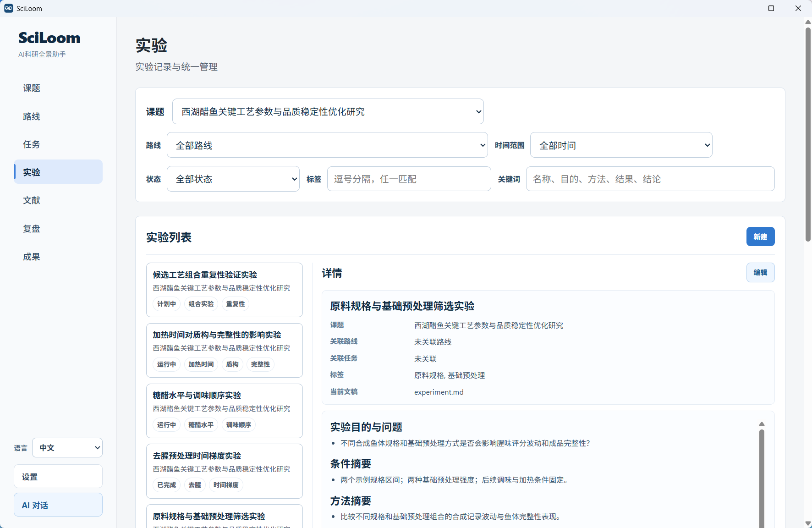Click the 时间梯度 tag
Screen dimensions: 812x528
[226, 485]
